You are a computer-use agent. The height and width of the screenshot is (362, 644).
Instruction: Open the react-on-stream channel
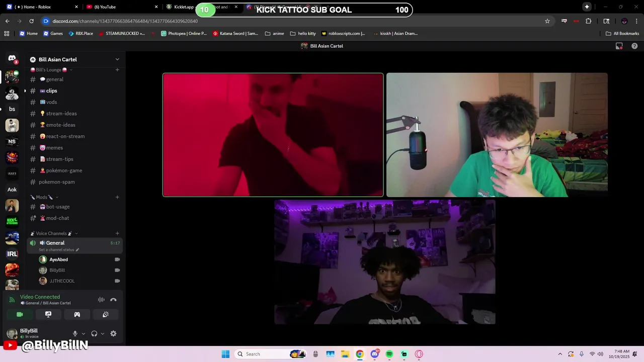click(x=74, y=136)
